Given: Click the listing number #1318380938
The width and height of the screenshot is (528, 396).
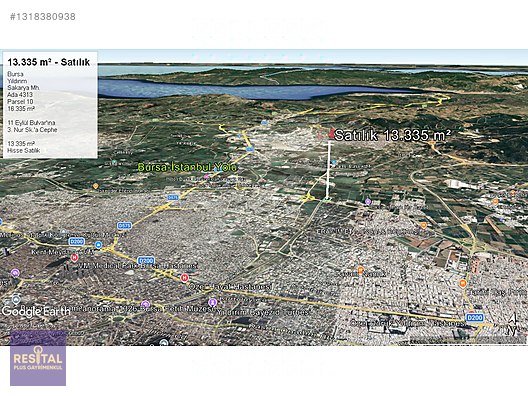Looking at the screenshot, I should 43,17.
